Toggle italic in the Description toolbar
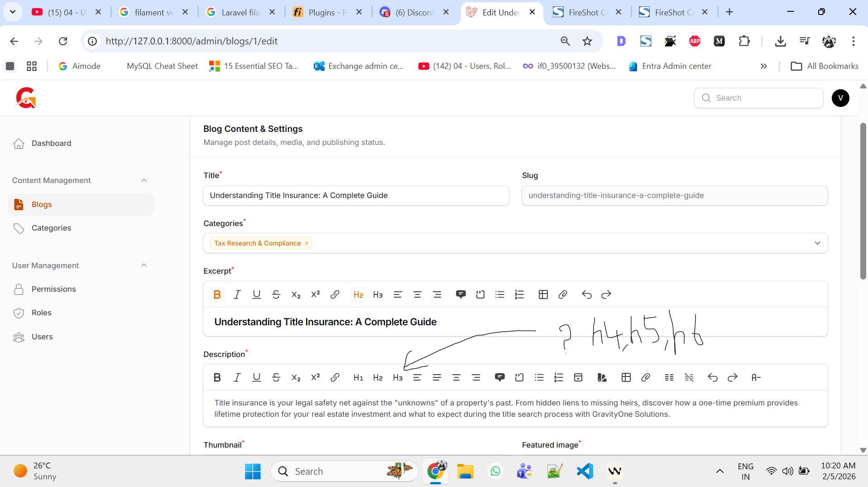This screenshot has height=487, width=868. pos(237,377)
